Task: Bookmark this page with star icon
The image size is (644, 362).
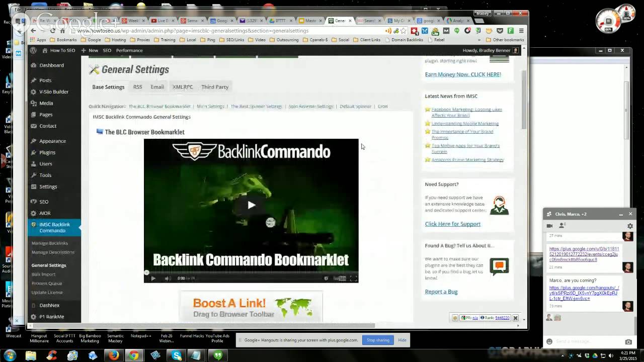Action: tap(403, 31)
